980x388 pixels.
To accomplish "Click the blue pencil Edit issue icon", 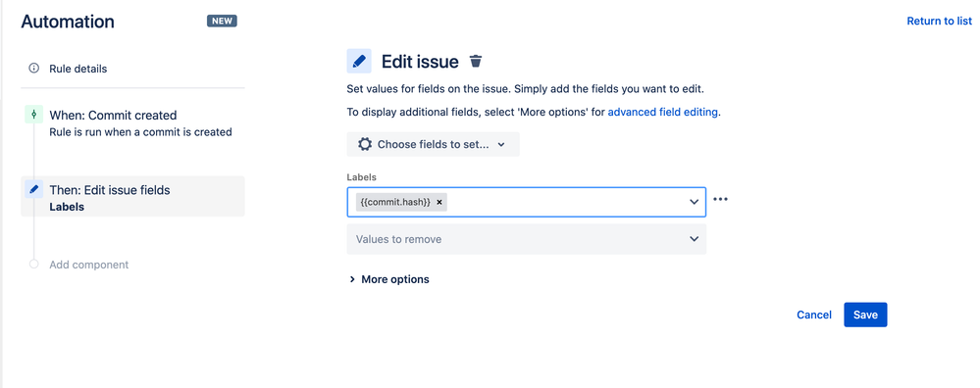I will pos(359,61).
